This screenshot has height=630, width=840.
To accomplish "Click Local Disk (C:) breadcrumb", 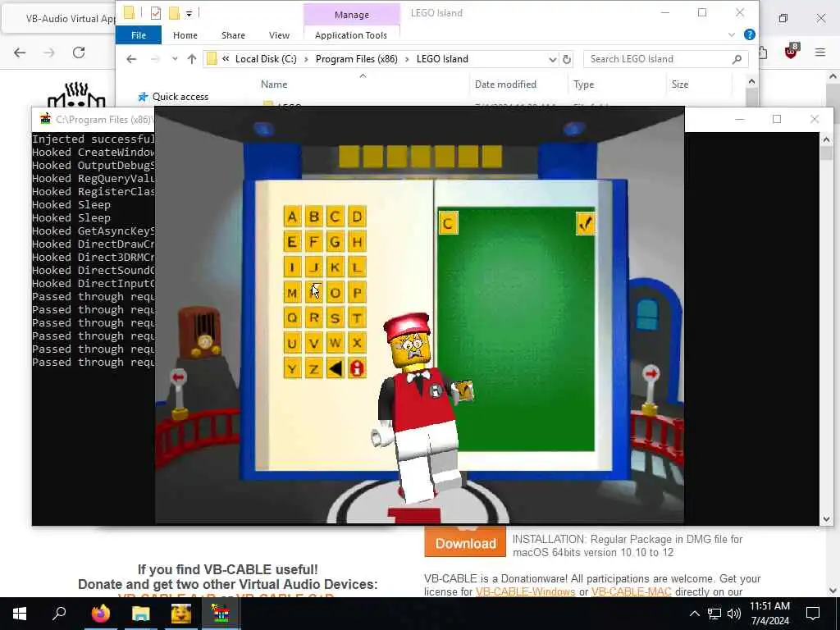I will click(266, 59).
